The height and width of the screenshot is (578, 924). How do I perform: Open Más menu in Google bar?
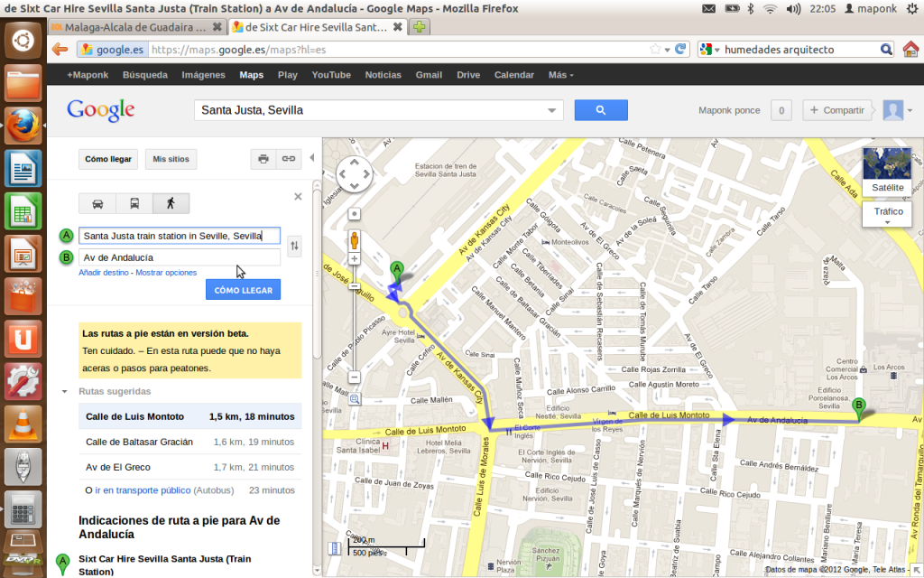[x=560, y=75]
